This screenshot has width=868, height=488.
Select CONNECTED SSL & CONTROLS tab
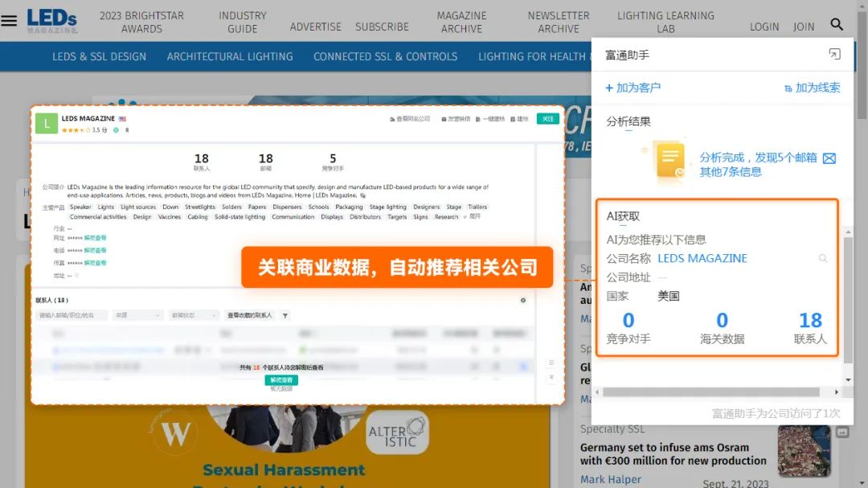pos(385,56)
